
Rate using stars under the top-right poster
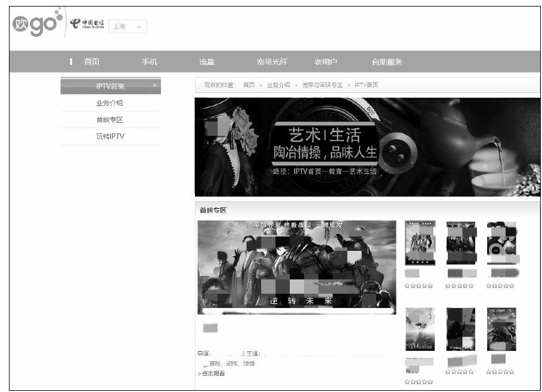click(x=500, y=286)
